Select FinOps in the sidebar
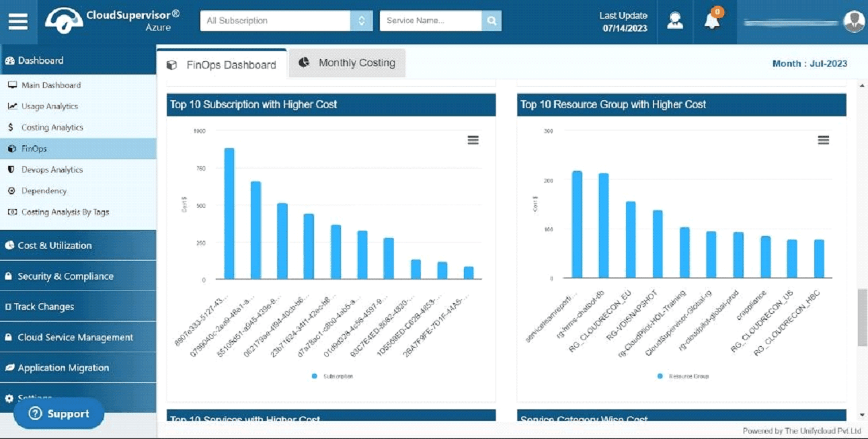This screenshot has width=868, height=439. click(x=78, y=149)
